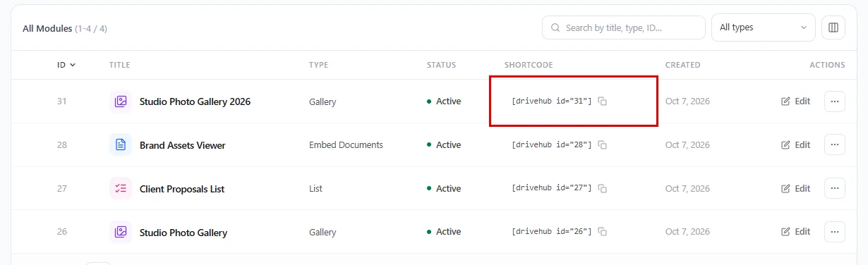868x265 pixels.
Task: Click Oct 7, 2026 date in Brand Assets row
Action: 687,145
